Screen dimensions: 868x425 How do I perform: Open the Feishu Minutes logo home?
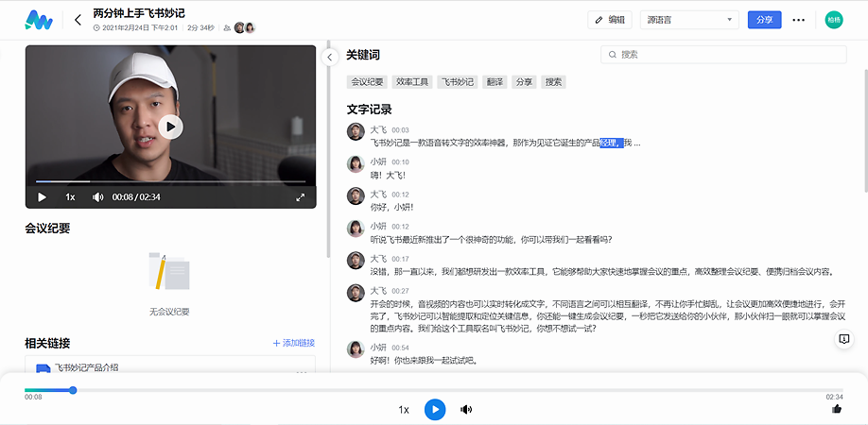(39, 20)
